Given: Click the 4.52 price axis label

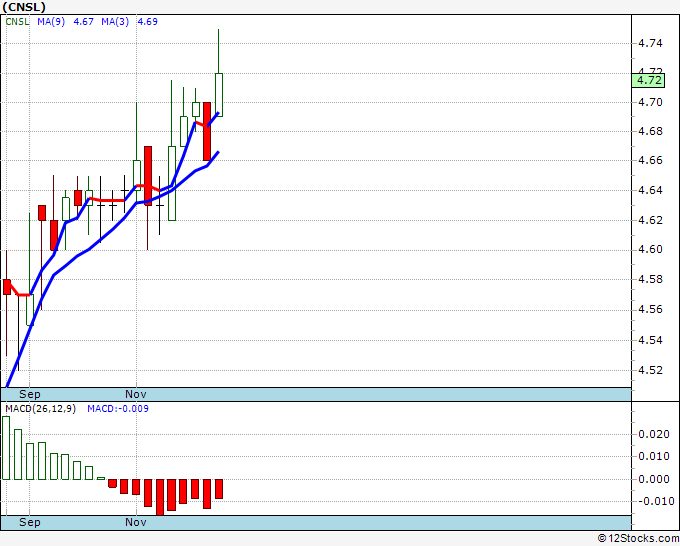Looking at the screenshot, I should 651,370.
